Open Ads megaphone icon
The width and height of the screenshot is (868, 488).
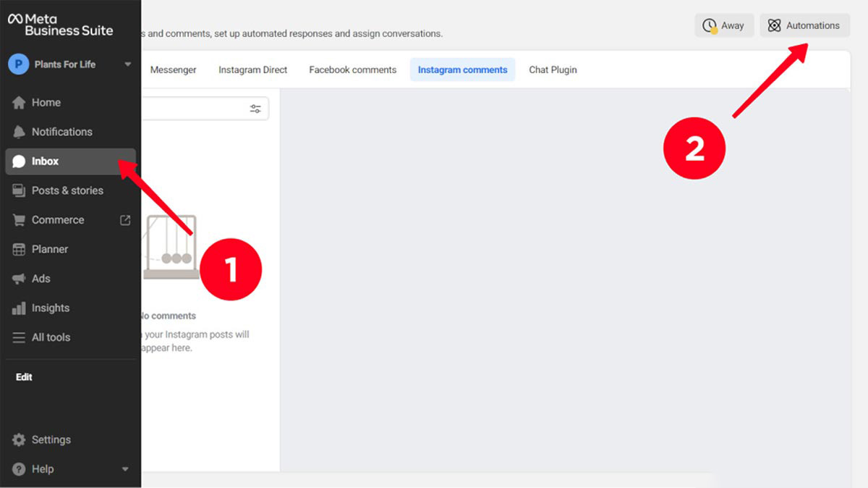(19, 279)
